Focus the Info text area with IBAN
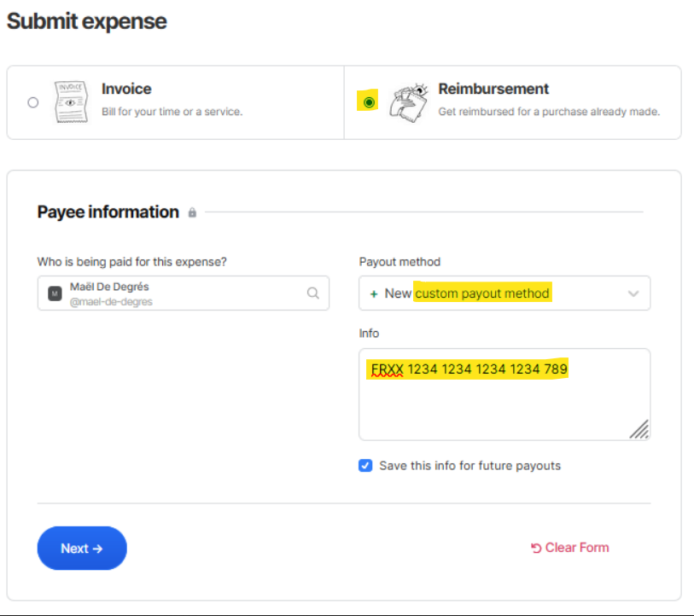 click(504, 405)
